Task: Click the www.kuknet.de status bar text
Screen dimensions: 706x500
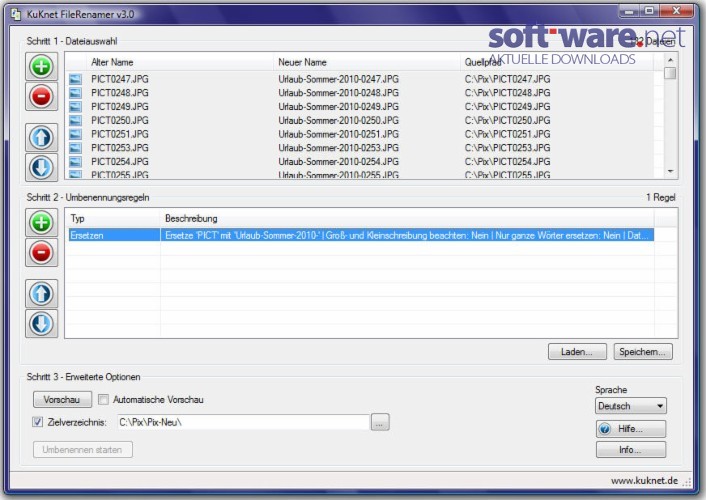Action: pyautogui.click(x=644, y=481)
